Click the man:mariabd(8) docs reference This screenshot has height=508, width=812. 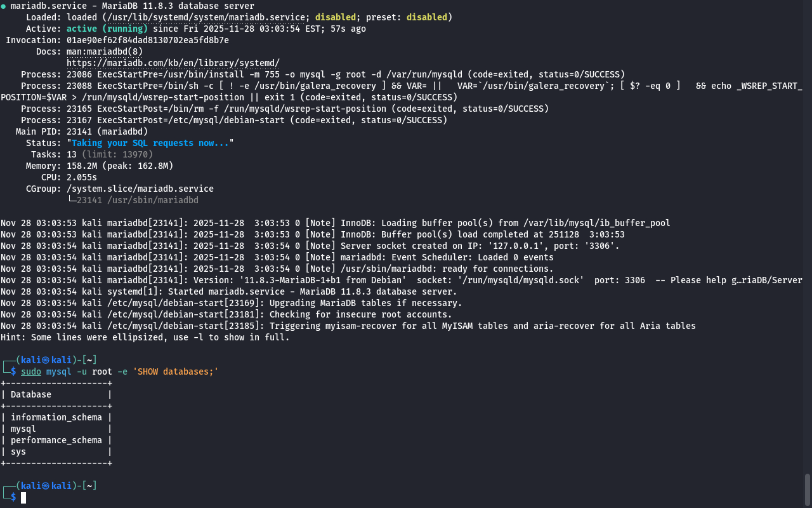(x=105, y=51)
